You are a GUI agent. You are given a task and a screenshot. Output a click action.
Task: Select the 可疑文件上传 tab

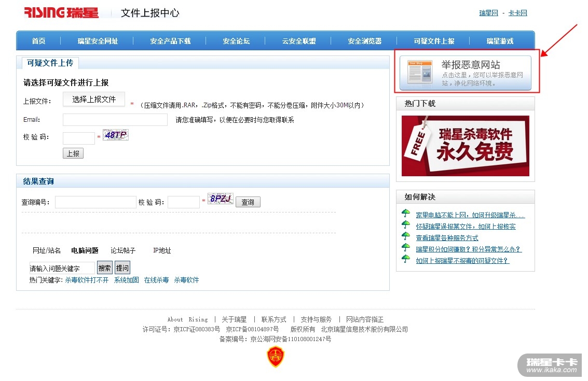pos(50,63)
